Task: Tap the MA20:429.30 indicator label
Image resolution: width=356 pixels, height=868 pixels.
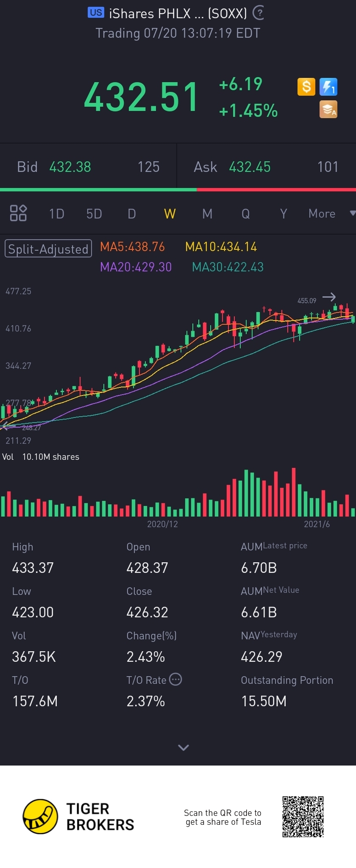Action: click(x=136, y=267)
